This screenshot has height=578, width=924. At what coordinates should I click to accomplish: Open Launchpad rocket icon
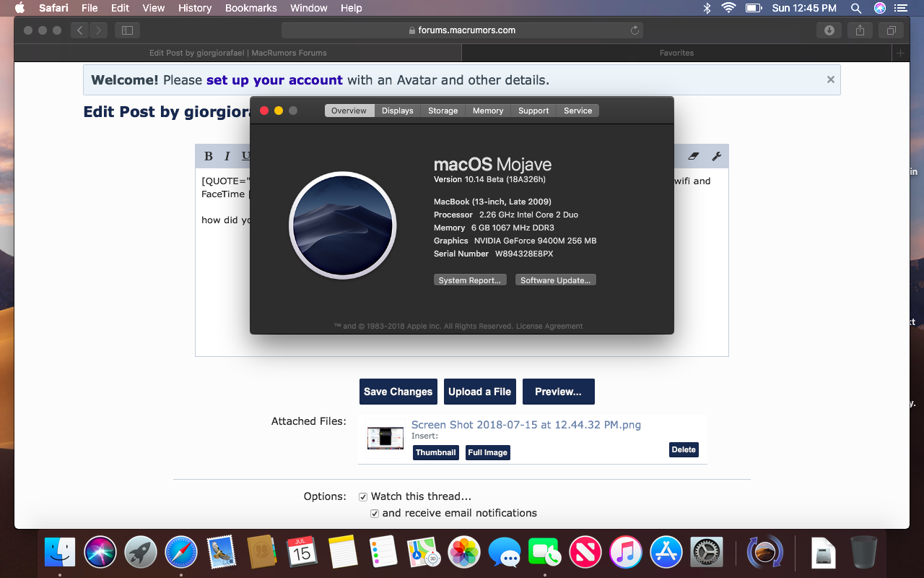141,553
